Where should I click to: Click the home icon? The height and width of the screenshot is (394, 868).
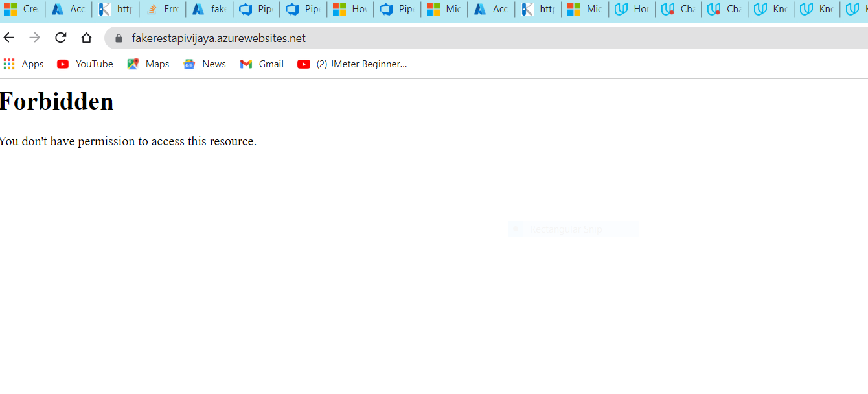[87, 38]
